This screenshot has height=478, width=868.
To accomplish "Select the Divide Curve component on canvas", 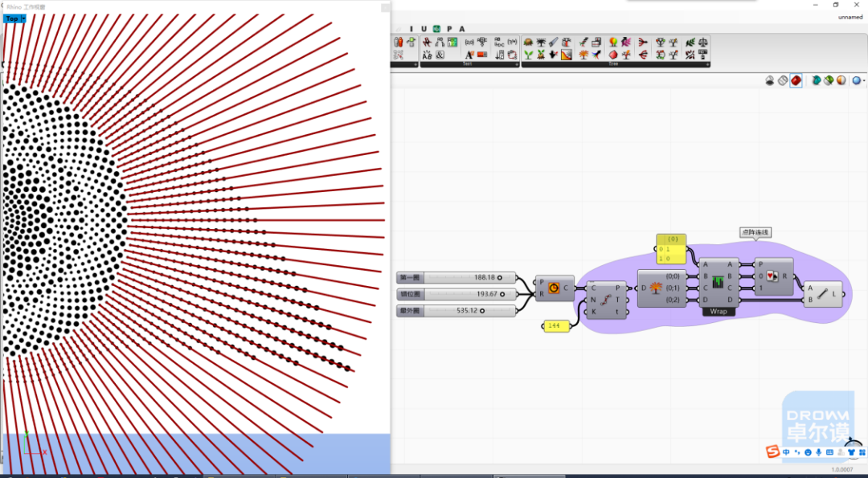I will [x=604, y=300].
